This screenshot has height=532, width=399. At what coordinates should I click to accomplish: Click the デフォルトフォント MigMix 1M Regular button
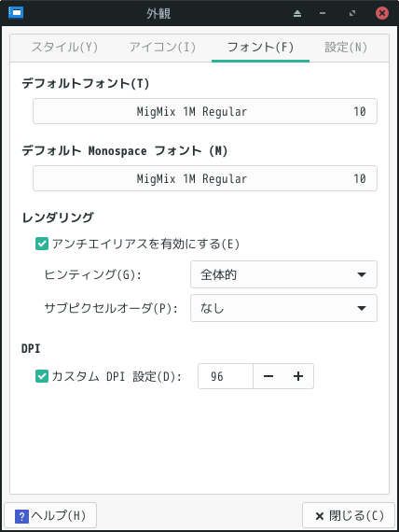tap(205, 111)
